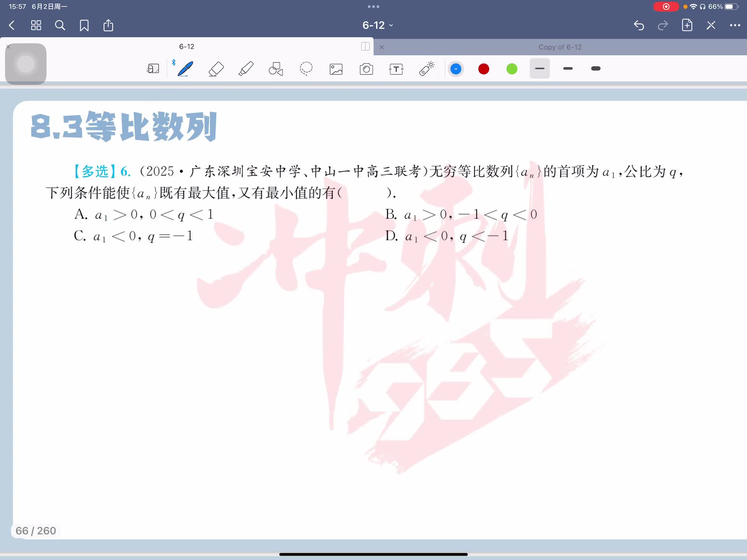
Task: Switch to the 6-12 tab
Action: (187, 47)
